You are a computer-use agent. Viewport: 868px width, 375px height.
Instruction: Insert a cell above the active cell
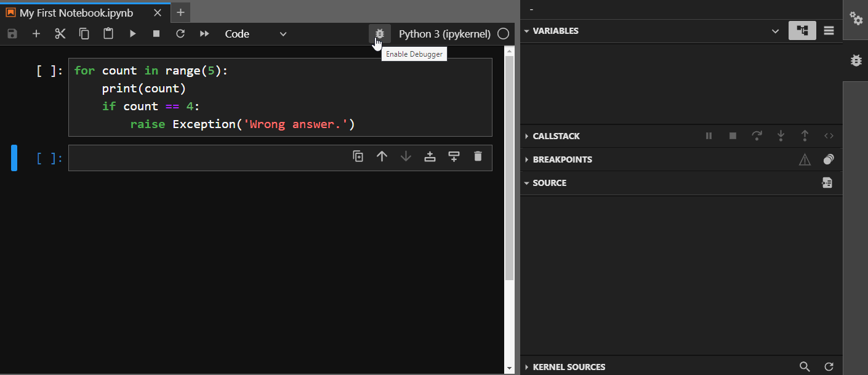pos(430,156)
